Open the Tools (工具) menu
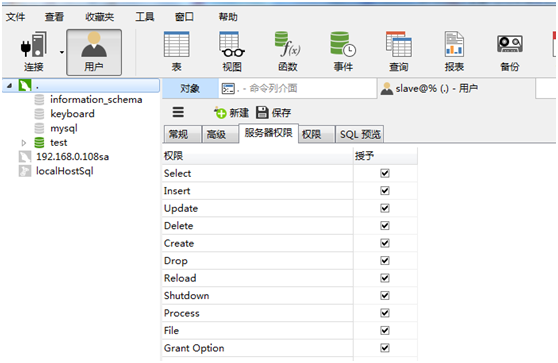Image resolution: width=558 pixels, height=363 pixels. (145, 17)
